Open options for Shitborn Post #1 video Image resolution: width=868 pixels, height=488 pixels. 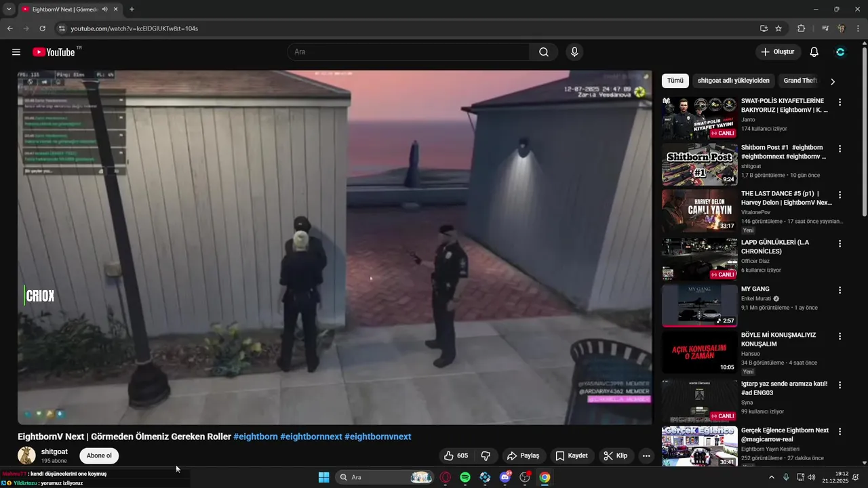(x=840, y=148)
